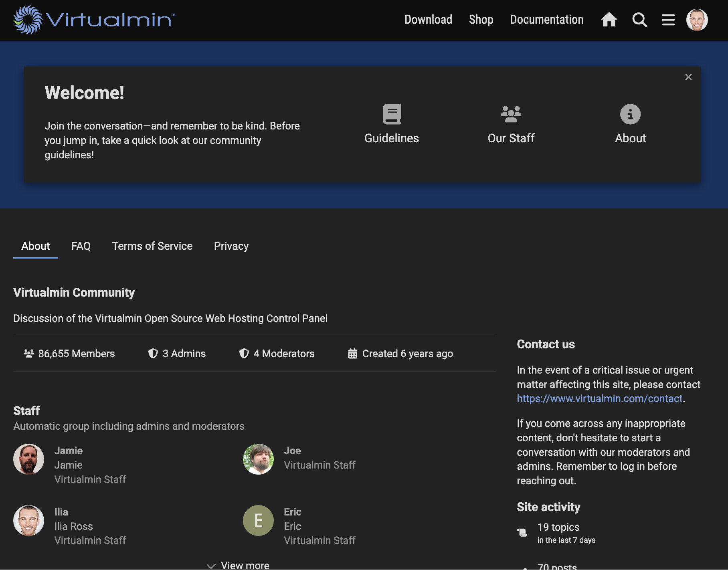This screenshot has width=728, height=570.
Task: Open the Documentation link
Action: (x=547, y=20)
